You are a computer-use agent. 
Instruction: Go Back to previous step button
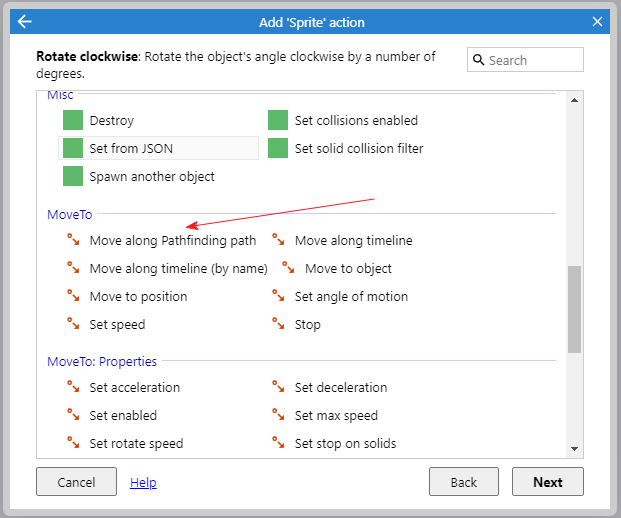(464, 482)
